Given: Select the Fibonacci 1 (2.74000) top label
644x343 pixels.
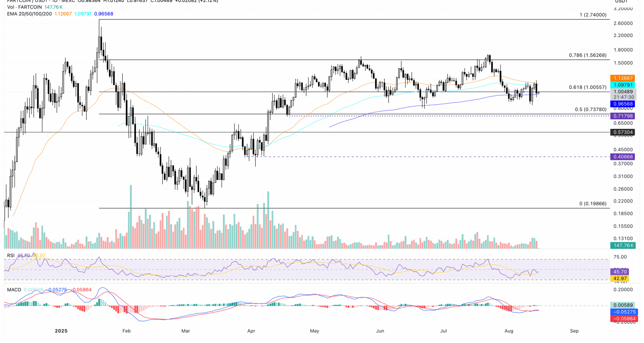Looking at the screenshot, I should (x=593, y=15).
